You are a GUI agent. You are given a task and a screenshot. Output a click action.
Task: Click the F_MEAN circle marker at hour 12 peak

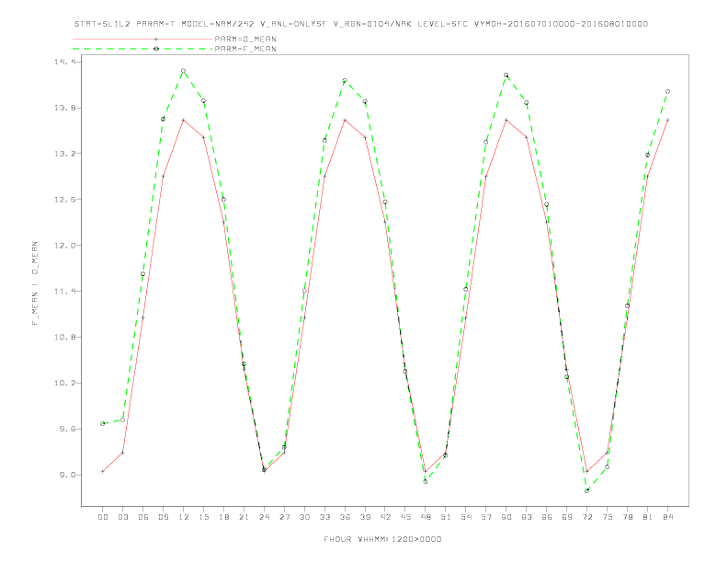coord(184,71)
